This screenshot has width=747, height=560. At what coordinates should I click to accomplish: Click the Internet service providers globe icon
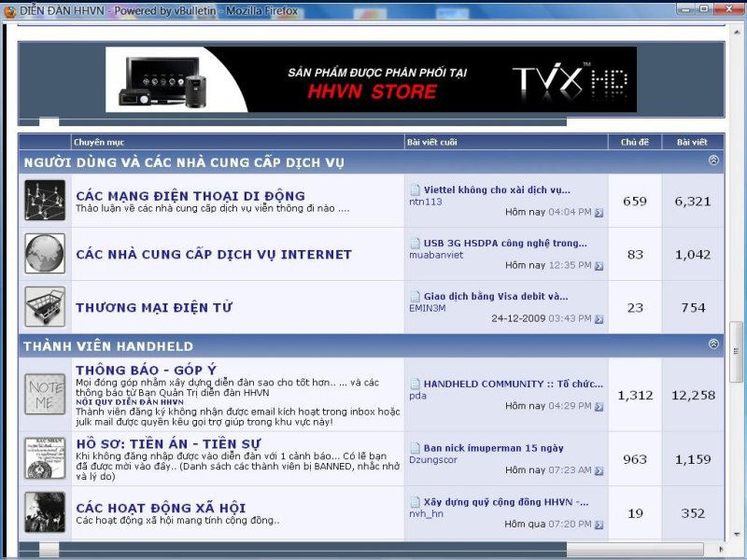click(x=44, y=254)
